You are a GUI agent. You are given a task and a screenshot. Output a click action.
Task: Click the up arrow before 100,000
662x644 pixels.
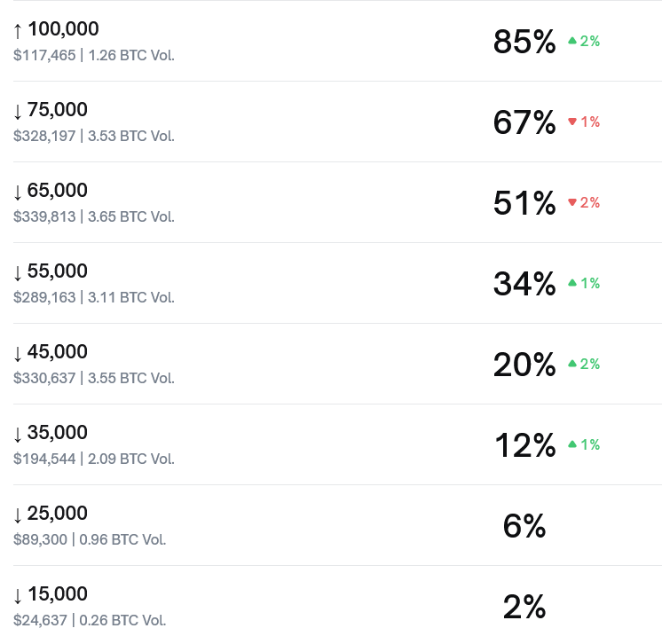(18, 30)
